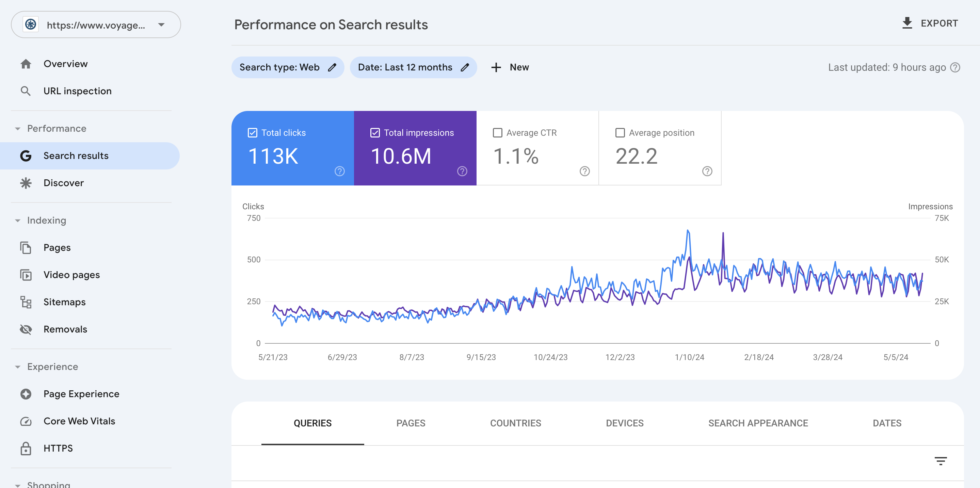The image size is (980, 488).
Task: Add a New filter
Action: (510, 67)
